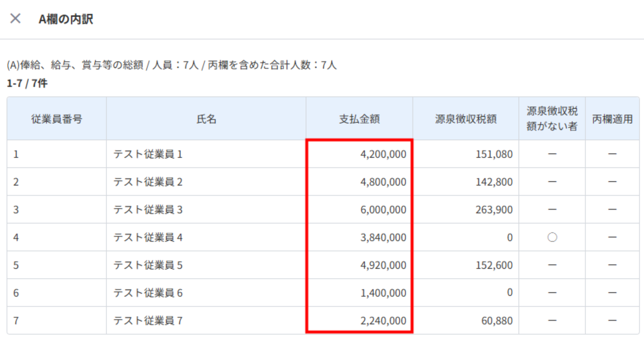This screenshot has width=644, height=337.
Task: Click the 支払金額 column header
Action: pyautogui.click(x=359, y=119)
